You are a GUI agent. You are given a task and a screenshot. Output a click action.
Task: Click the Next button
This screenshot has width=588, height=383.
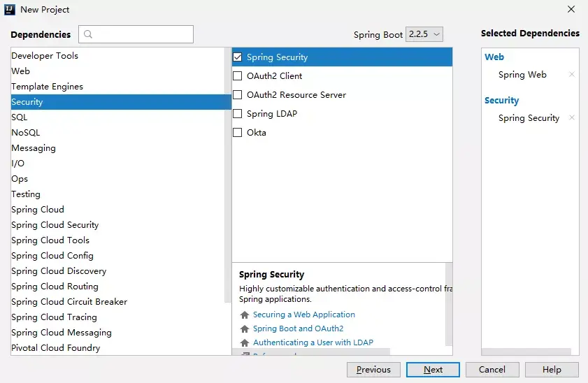point(433,370)
